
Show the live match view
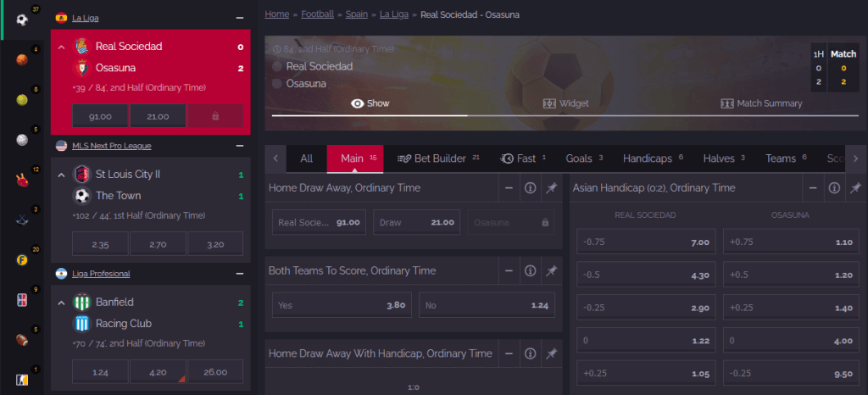(370, 103)
